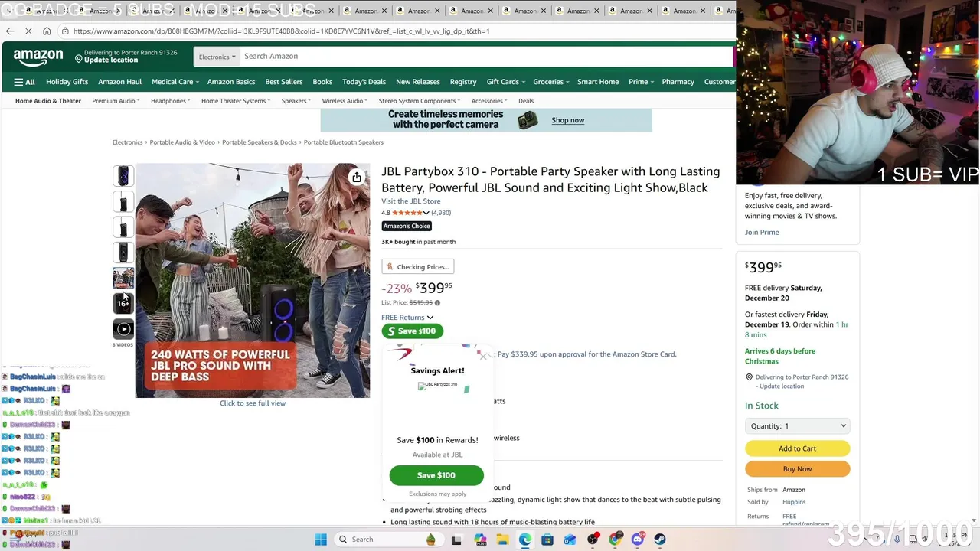The height and width of the screenshot is (551, 980).
Task: Visit the JBL Store link
Action: pyautogui.click(x=411, y=201)
